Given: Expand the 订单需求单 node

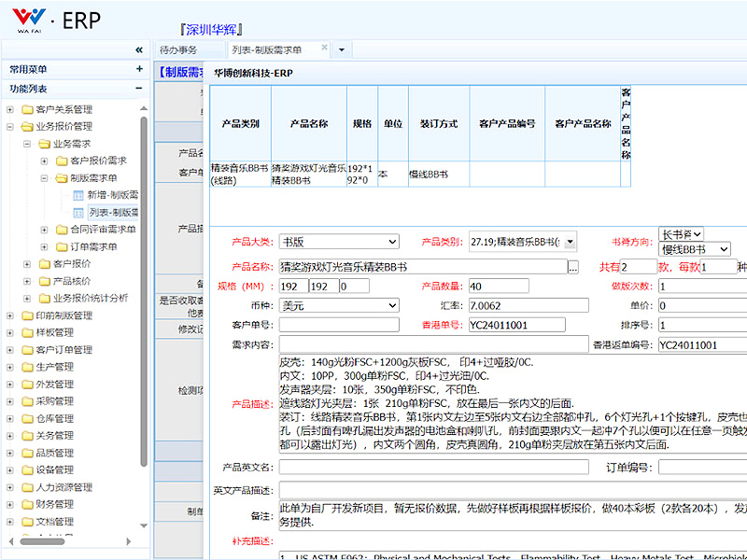Looking at the screenshot, I should coord(44,246).
